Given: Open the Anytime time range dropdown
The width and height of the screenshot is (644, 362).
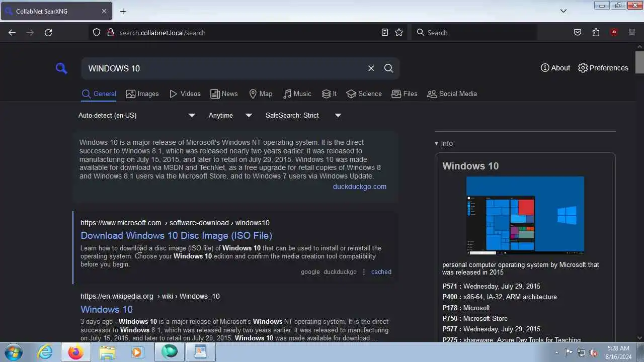Looking at the screenshot, I should (x=230, y=115).
